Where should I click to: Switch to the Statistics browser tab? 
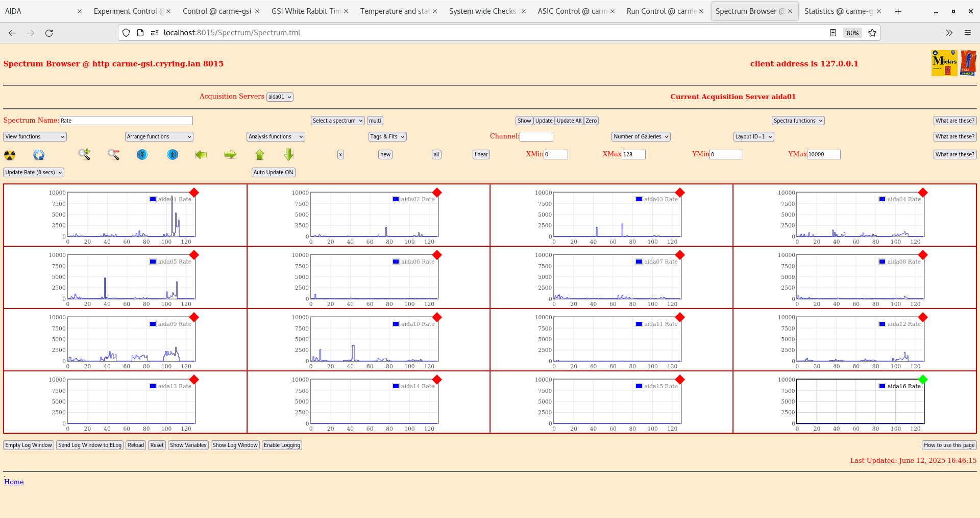pyautogui.click(x=840, y=11)
